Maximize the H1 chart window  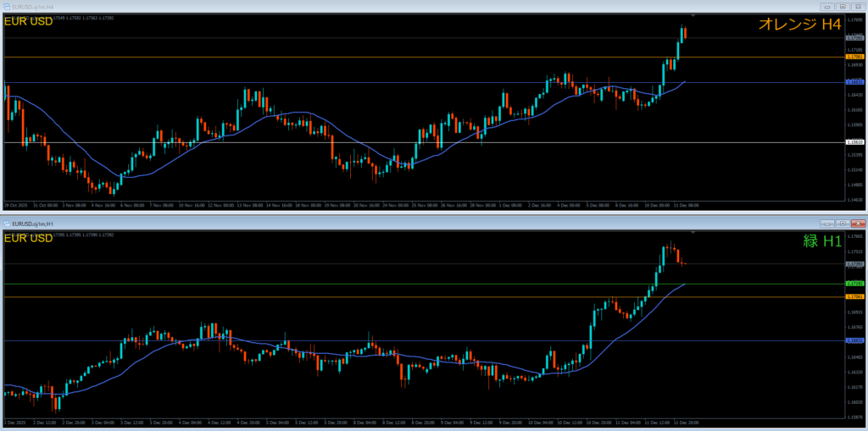842,223
